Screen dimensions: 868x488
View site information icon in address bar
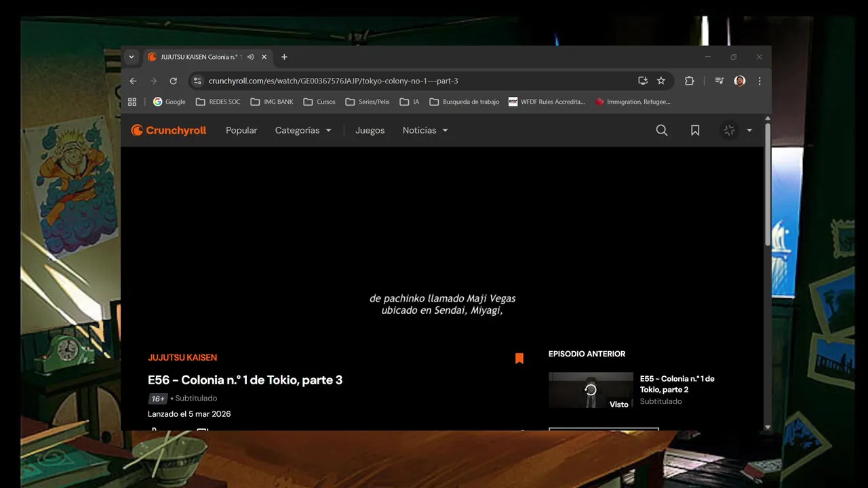(x=197, y=81)
